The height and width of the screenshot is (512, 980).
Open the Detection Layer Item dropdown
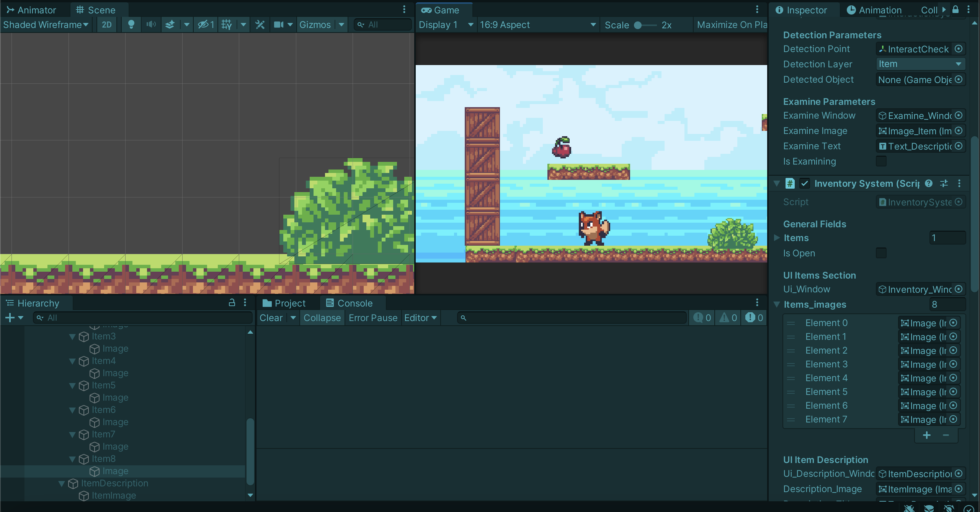(920, 64)
